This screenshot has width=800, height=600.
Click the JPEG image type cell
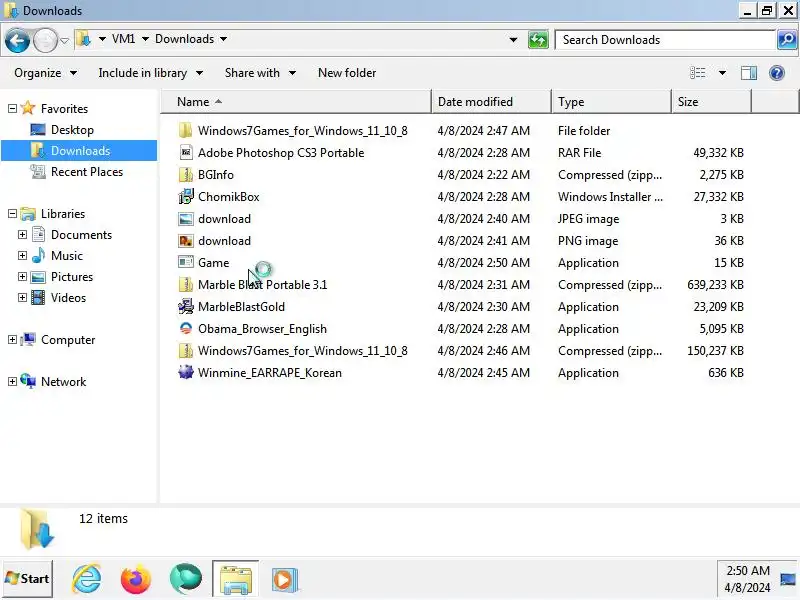(x=588, y=219)
